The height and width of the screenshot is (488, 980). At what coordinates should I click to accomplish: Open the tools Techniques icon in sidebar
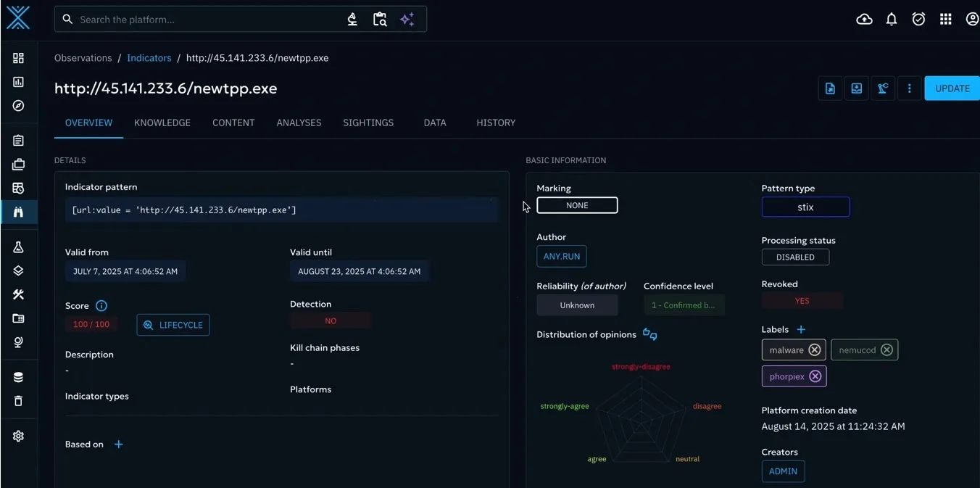[x=18, y=294]
